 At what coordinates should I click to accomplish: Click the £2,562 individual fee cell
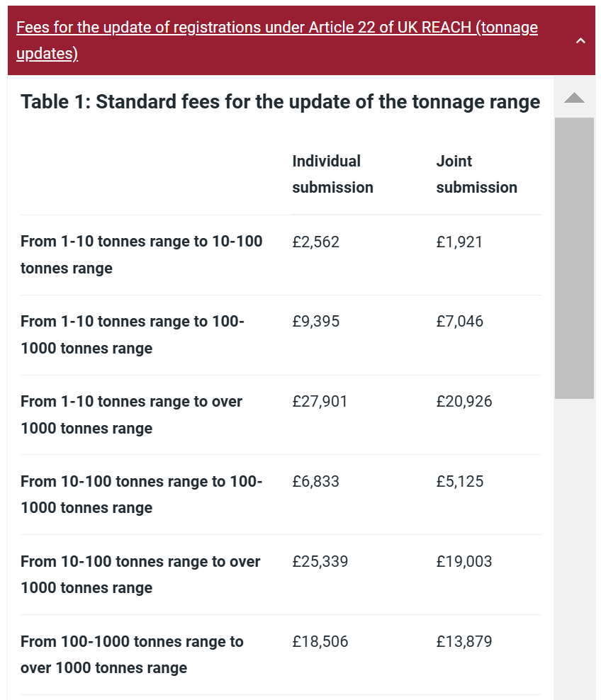[316, 242]
